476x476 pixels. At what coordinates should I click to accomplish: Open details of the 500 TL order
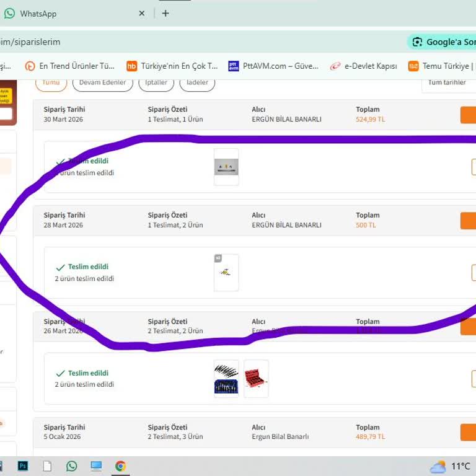pyautogui.click(x=468, y=221)
